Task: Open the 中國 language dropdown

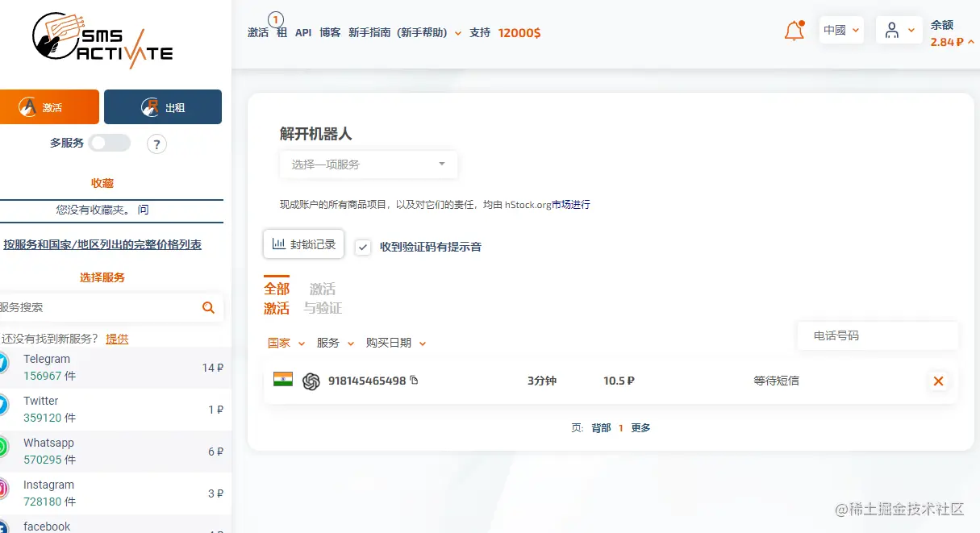Action: point(841,31)
